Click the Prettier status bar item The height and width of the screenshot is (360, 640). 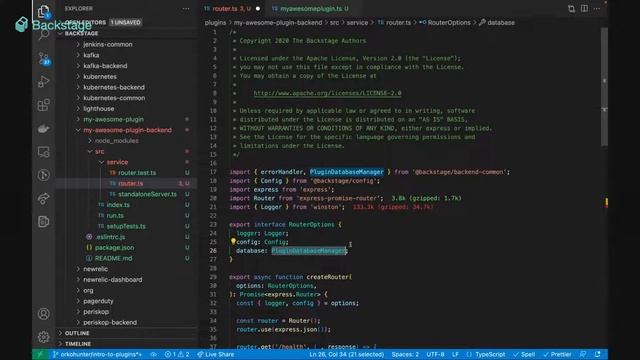click(x=557, y=354)
